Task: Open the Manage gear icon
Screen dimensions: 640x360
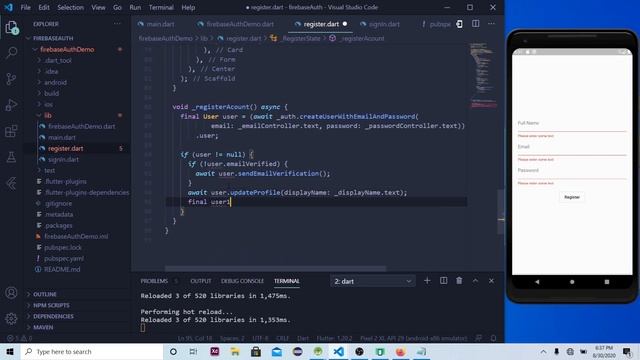Action: (x=11, y=318)
